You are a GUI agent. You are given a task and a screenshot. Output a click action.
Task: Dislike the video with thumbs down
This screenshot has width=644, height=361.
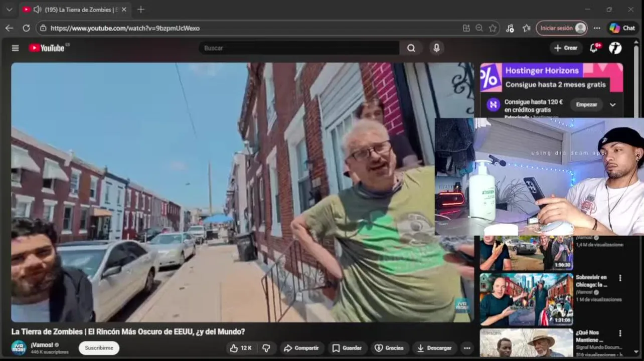tap(266, 348)
